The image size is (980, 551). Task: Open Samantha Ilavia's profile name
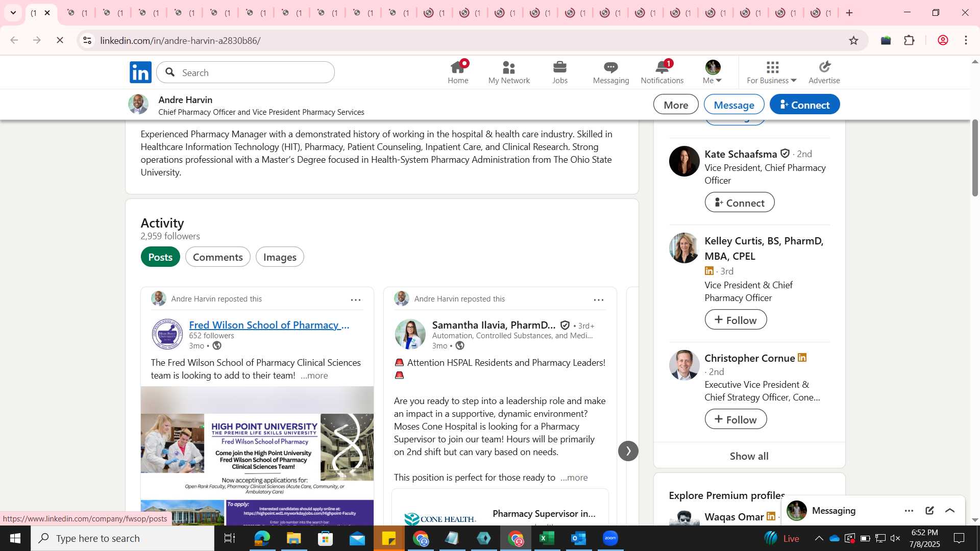[x=494, y=325]
